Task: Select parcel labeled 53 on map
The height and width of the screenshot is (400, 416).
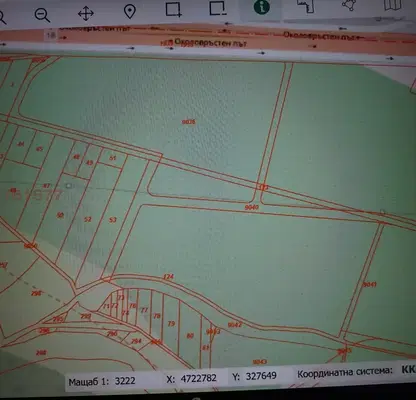Action: pos(113,220)
